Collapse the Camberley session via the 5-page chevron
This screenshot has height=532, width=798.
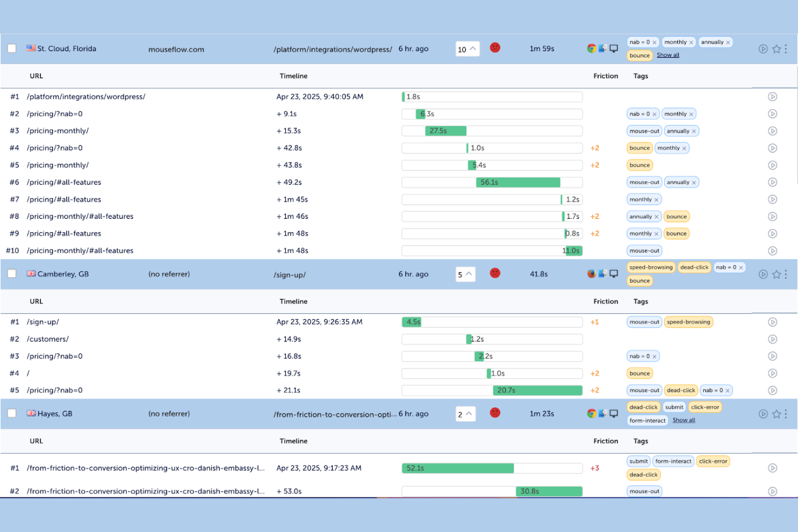(466, 274)
